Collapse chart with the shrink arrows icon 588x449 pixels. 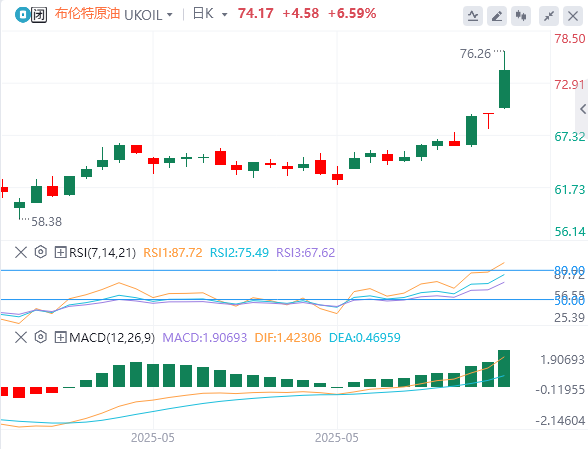[x=549, y=16]
